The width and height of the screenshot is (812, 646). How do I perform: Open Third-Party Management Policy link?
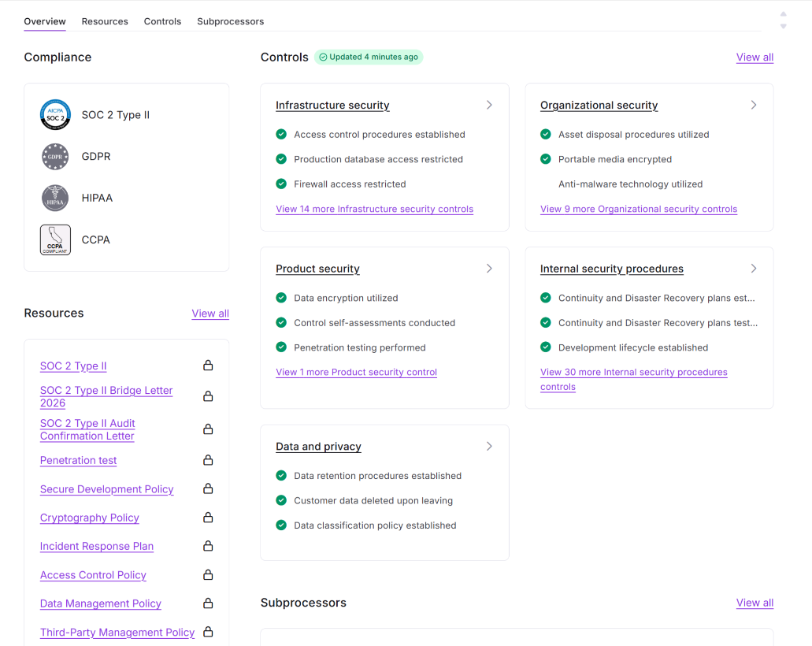(117, 633)
